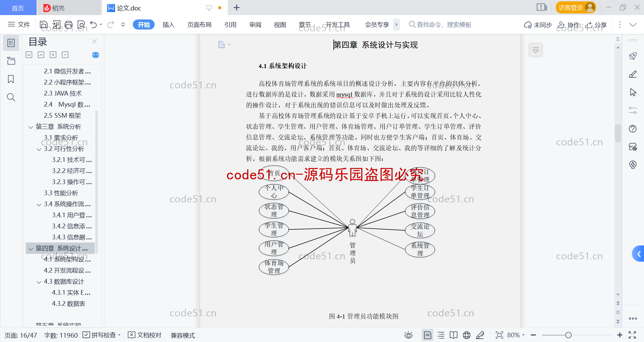Open the search panel in left sidebar
The width and height of the screenshot is (644, 342).
click(x=11, y=97)
